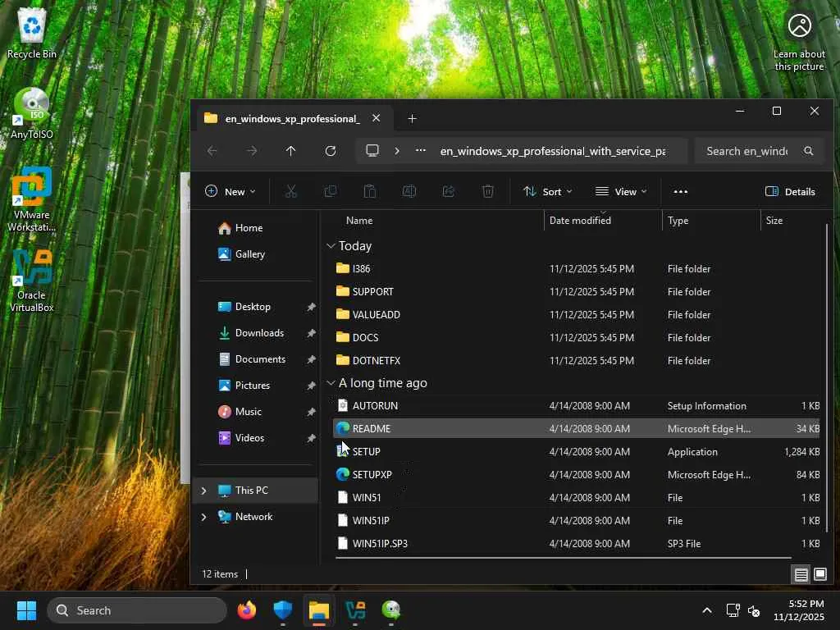Unpin Desktop via its pin icon
Viewport: 840px width, 630px height.
click(311, 307)
